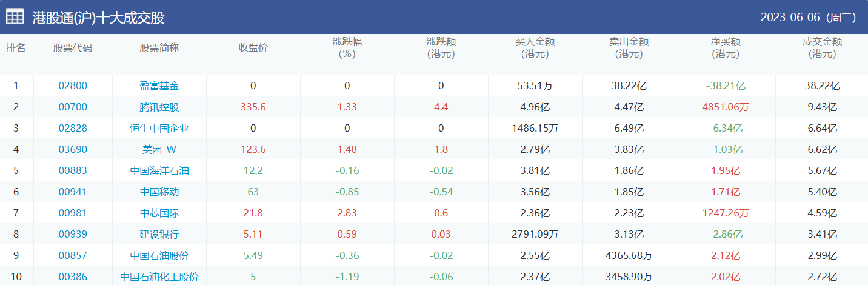Click the 港股通(沪)十大成交股 title
The height and width of the screenshot is (285, 868).
(98, 18)
